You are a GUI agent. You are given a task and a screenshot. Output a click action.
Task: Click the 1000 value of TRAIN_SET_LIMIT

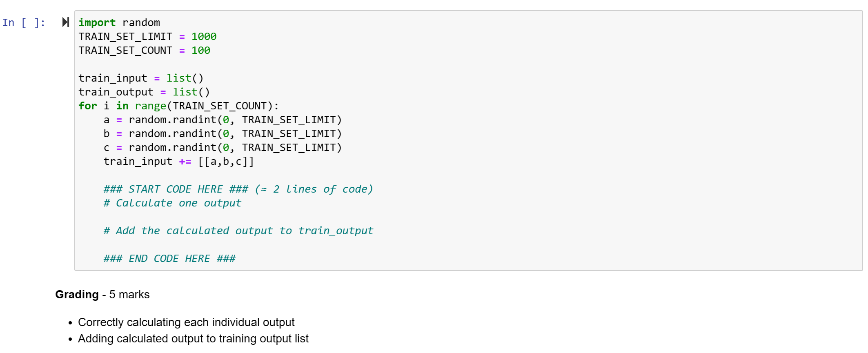tap(204, 36)
